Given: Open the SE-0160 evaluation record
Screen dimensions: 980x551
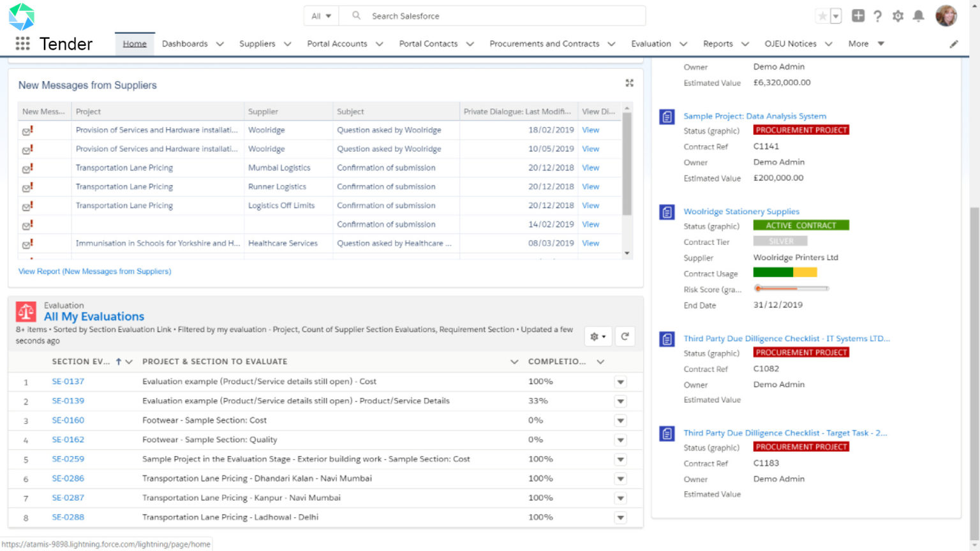Looking at the screenshot, I should coord(68,420).
